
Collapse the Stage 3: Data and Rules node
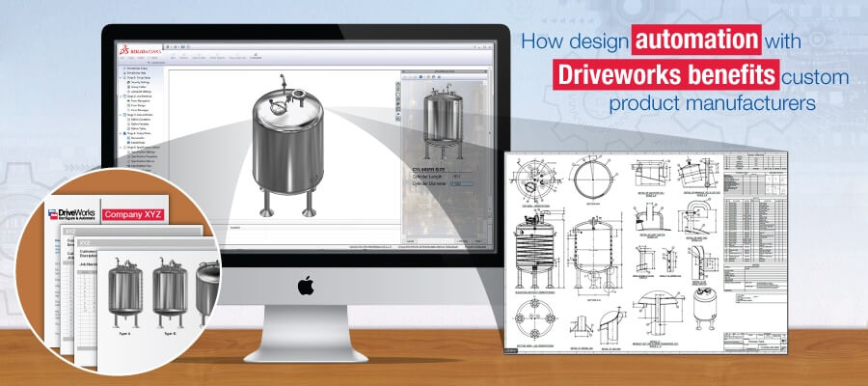(121, 115)
